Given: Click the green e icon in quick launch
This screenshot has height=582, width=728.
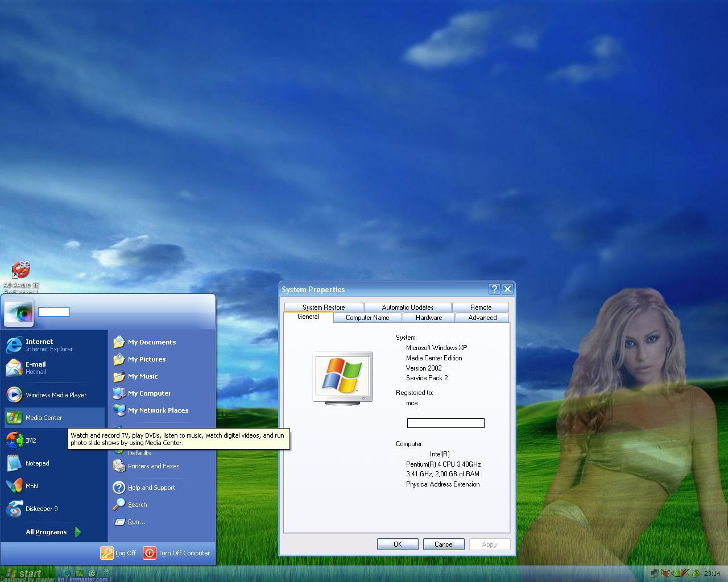Looking at the screenshot, I should (x=92, y=573).
